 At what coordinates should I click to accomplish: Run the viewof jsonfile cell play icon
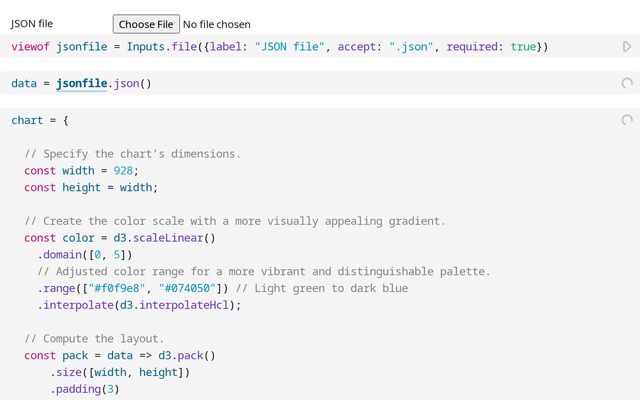(x=627, y=46)
